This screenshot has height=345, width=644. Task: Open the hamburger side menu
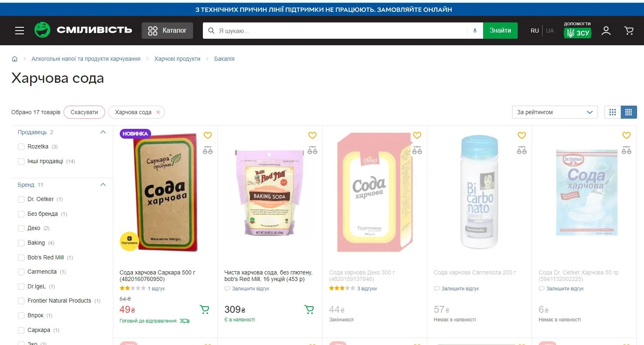[20, 31]
